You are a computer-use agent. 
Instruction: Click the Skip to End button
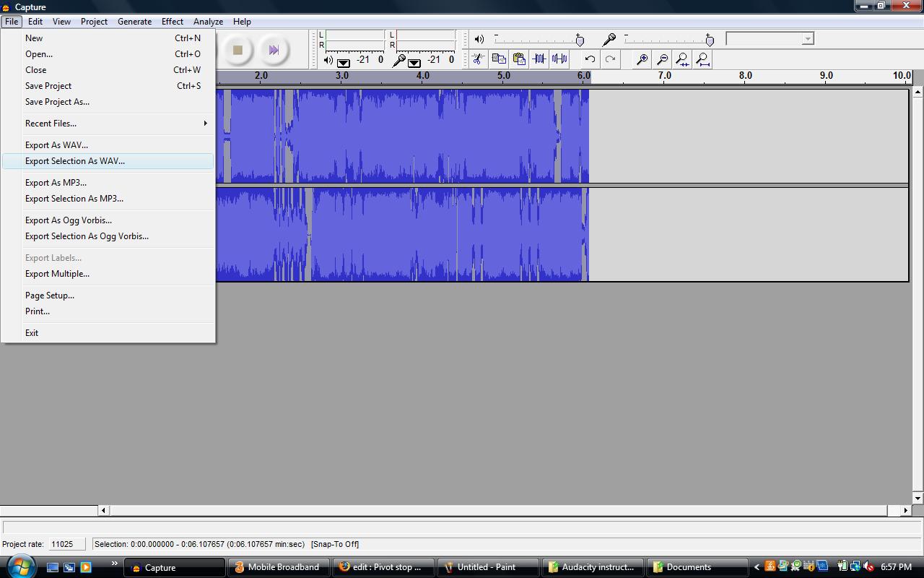click(274, 50)
